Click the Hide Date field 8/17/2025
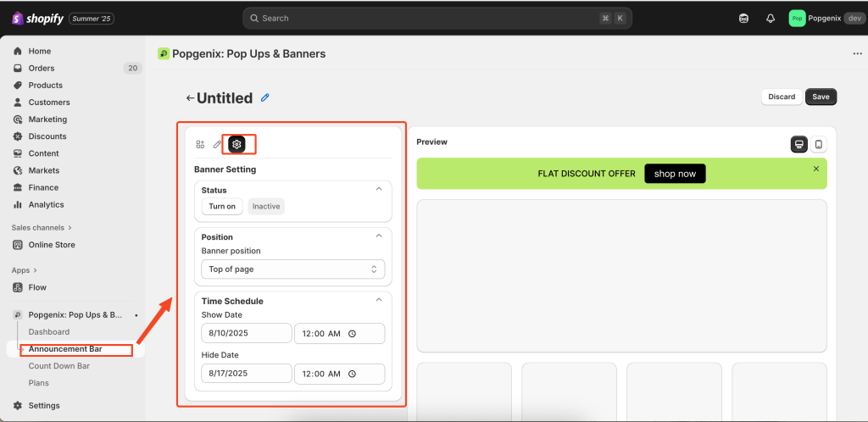The width and height of the screenshot is (868, 422). coord(247,374)
